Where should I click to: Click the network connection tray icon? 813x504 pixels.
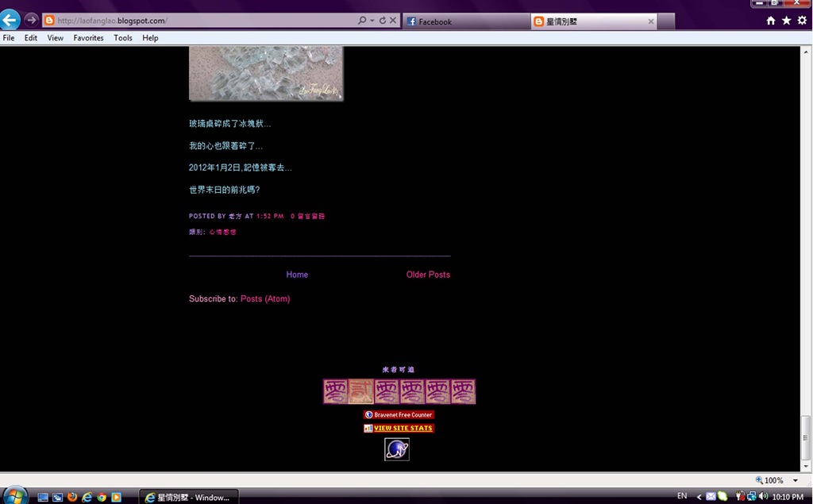751,496
